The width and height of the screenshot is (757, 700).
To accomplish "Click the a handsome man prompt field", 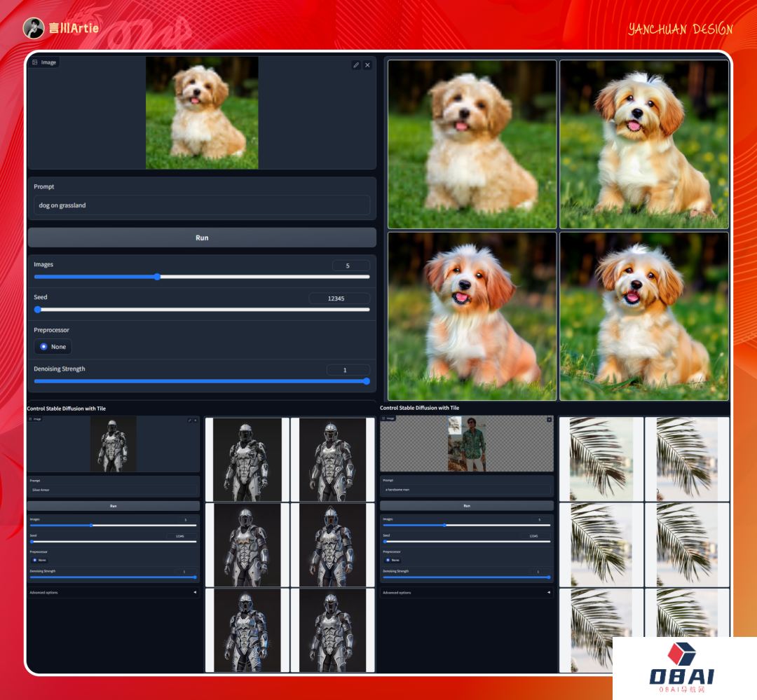I will point(466,490).
